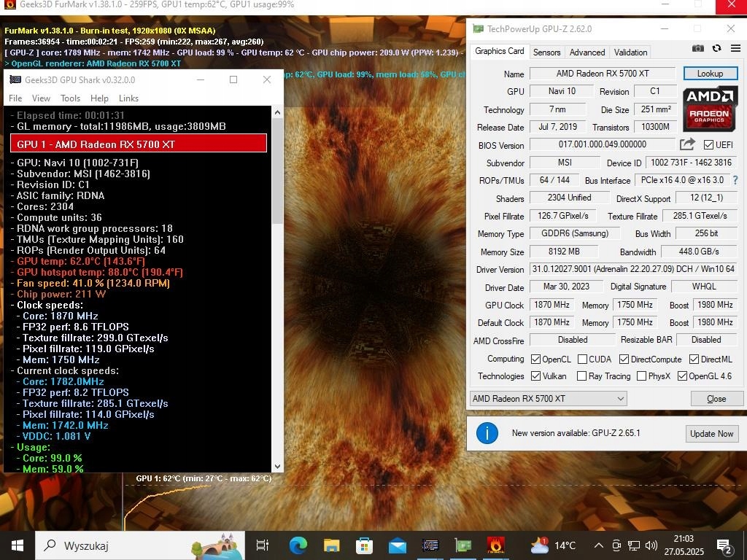Image resolution: width=747 pixels, height=560 pixels.
Task: Click the GPU-Z refresh arrows icon
Action: click(716, 48)
